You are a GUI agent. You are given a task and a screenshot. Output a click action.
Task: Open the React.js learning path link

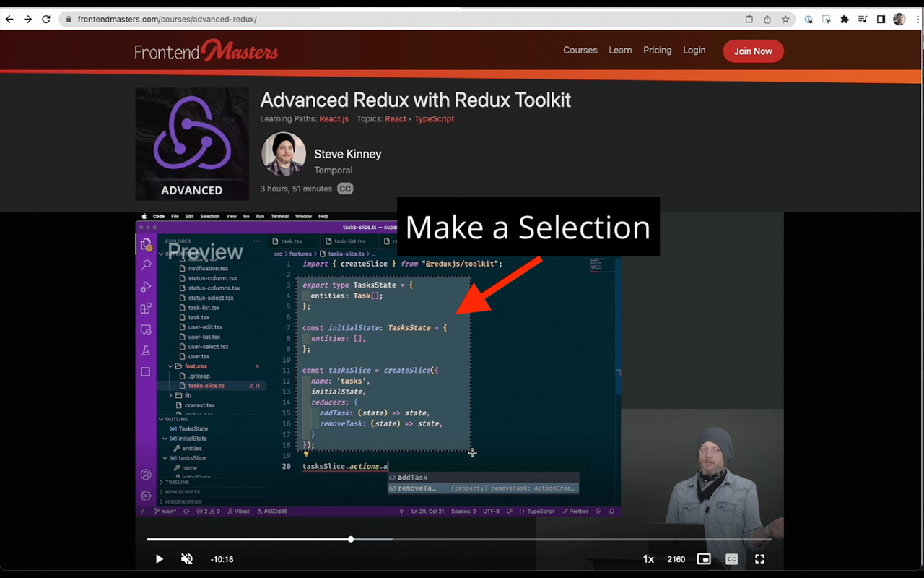pos(334,119)
